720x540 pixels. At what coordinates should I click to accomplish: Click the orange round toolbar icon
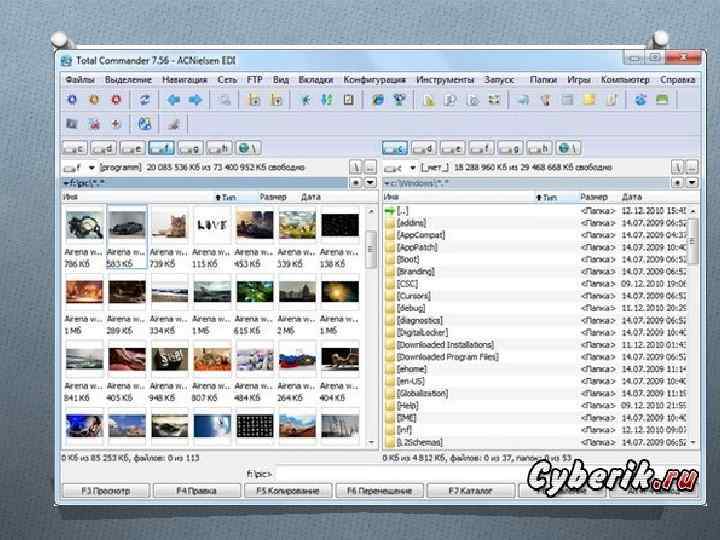pyautogui.click(x=94, y=100)
